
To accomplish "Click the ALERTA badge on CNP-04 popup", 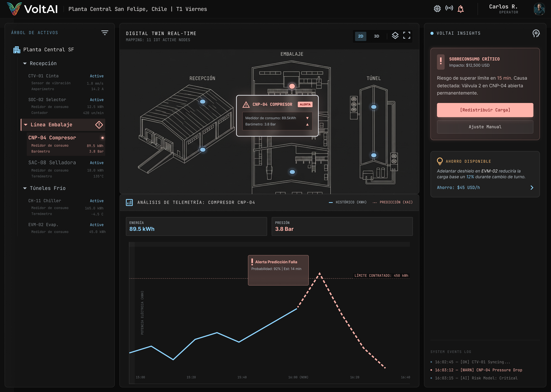I will pos(305,105).
